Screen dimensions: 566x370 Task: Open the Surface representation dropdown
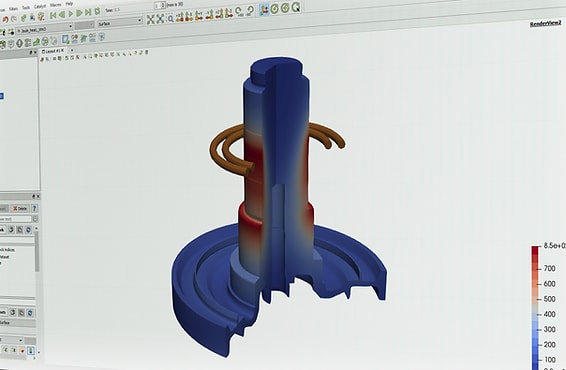(119, 22)
